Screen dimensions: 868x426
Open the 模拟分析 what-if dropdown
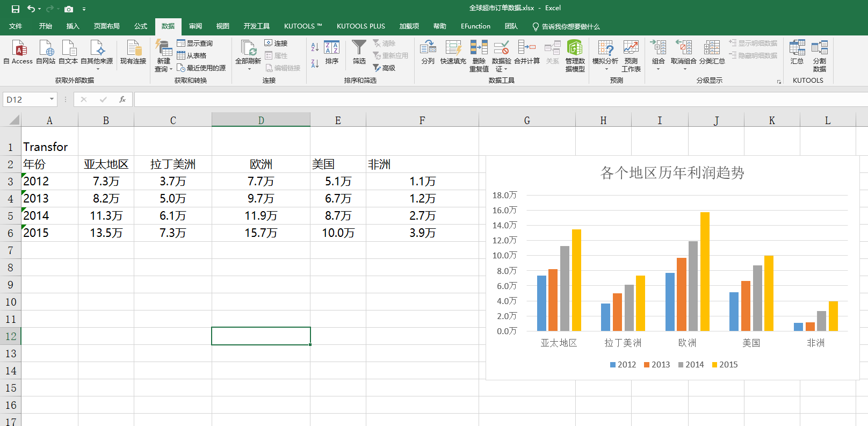pyautogui.click(x=606, y=69)
